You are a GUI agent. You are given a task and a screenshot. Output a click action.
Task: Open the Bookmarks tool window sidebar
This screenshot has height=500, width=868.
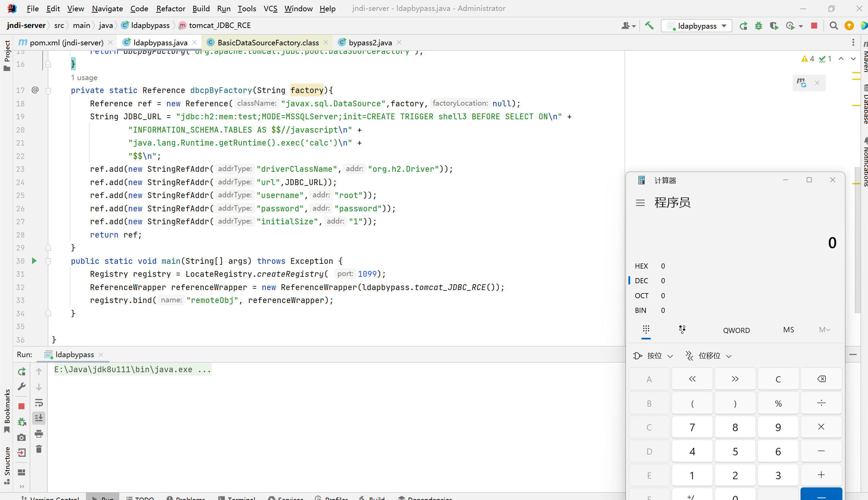click(x=7, y=411)
